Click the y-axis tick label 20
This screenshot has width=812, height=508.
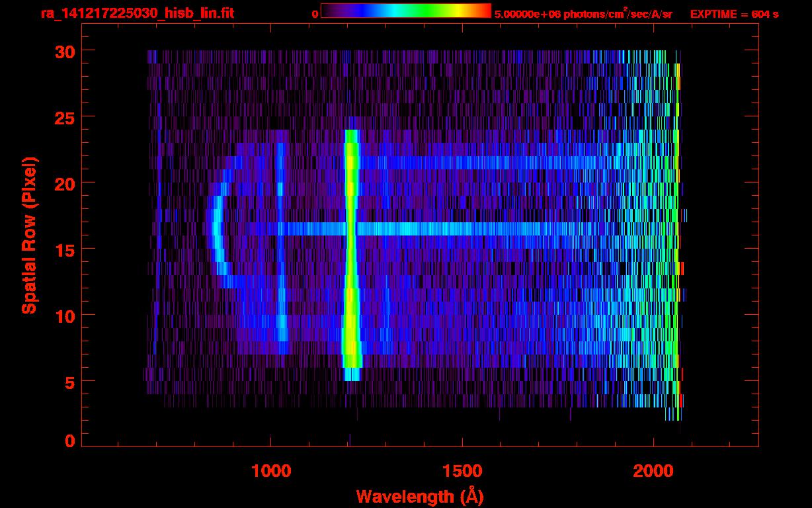coord(65,183)
